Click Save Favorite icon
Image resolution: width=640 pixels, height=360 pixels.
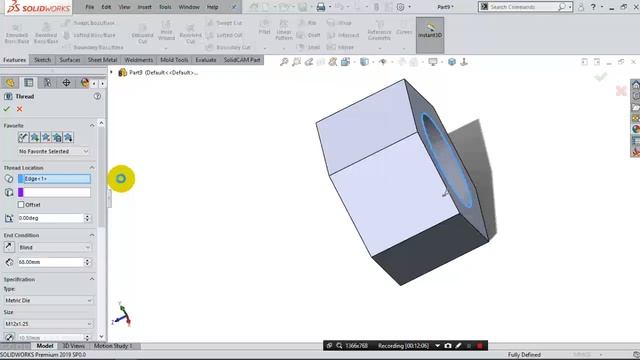[x=57, y=138]
